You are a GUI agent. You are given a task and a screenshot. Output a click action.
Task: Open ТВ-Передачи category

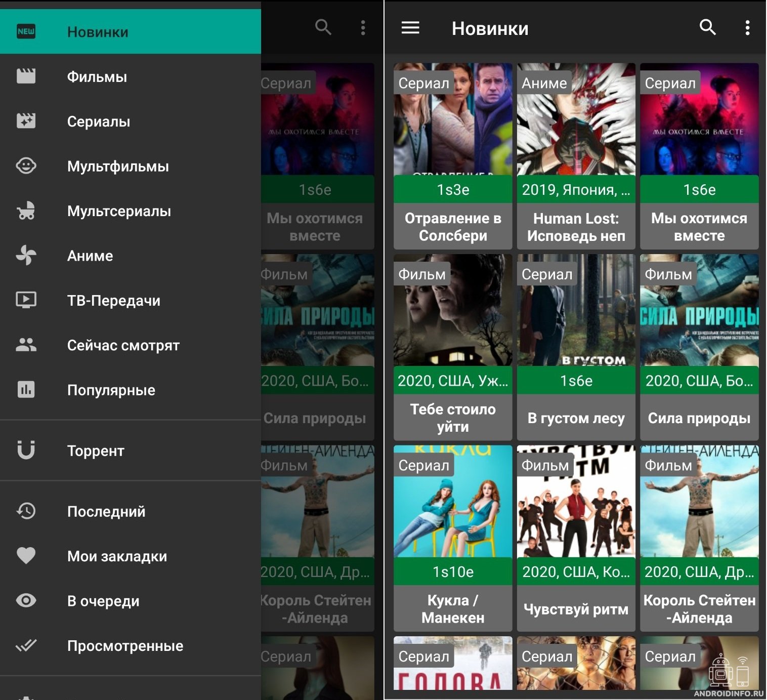coord(113,301)
